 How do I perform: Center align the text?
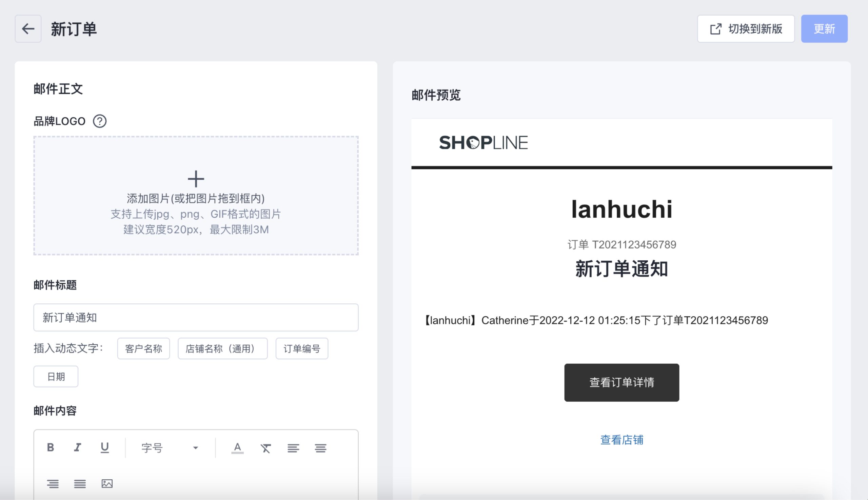point(320,448)
